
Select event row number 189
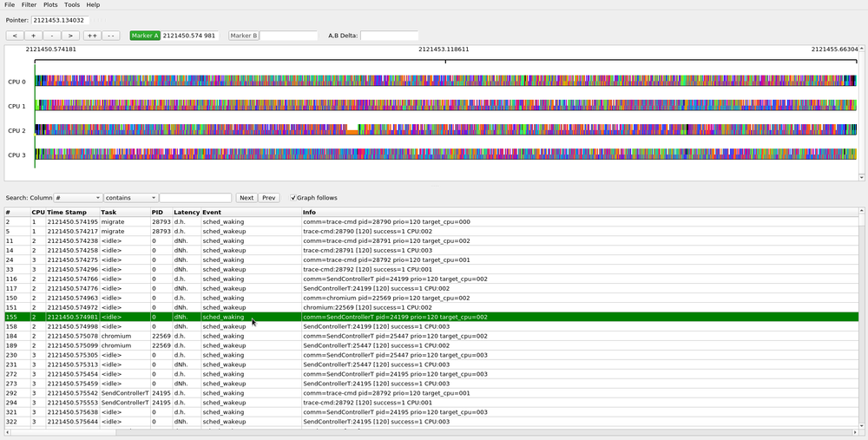pyautogui.click(x=431, y=345)
